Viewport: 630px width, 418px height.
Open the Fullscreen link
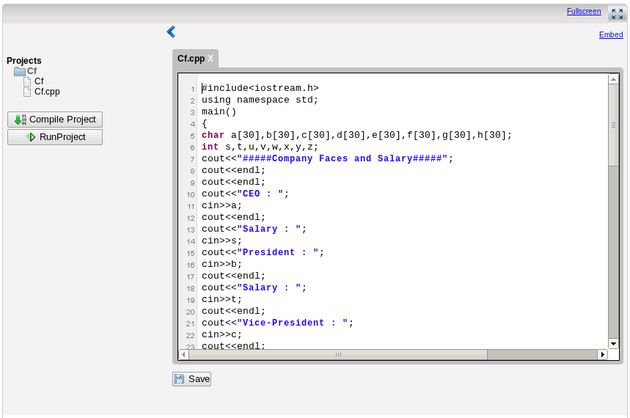(583, 11)
